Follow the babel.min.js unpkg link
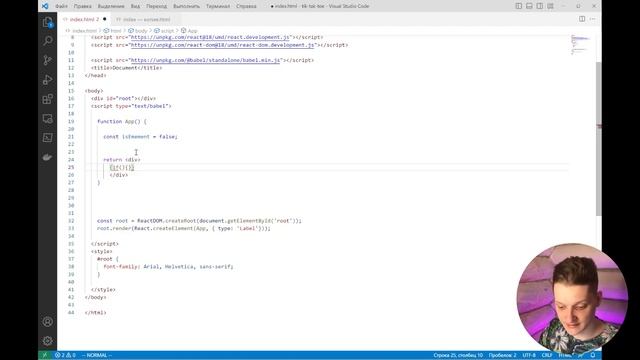This screenshot has height=360, width=640. pyautogui.click(x=205, y=60)
